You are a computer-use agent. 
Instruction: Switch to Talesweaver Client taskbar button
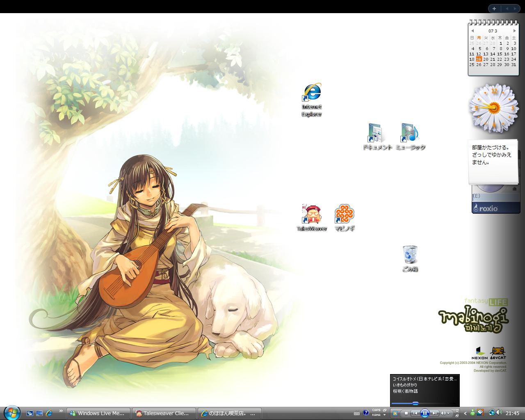click(164, 413)
